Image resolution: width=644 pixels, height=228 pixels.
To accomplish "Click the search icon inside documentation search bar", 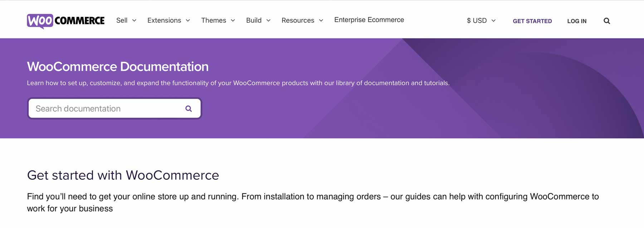I will click(x=189, y=108).
